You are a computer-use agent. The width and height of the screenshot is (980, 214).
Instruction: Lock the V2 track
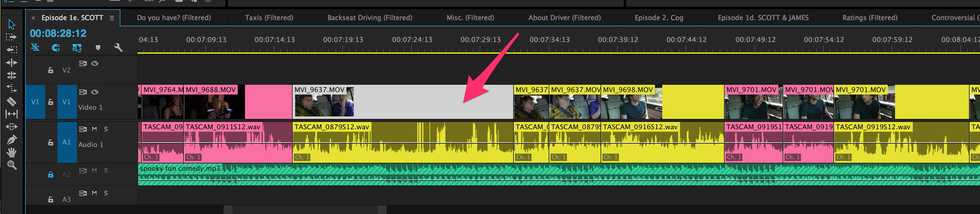[51, 70]
